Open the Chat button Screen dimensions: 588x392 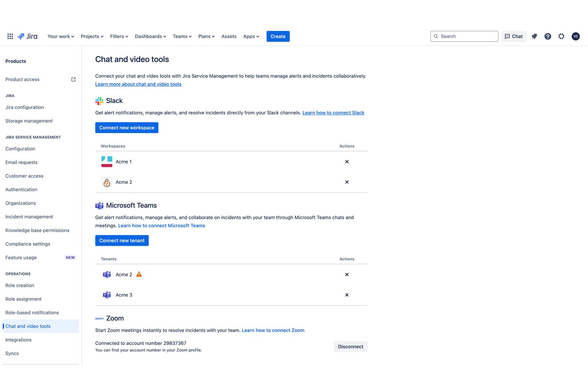[x=514, y=37]
